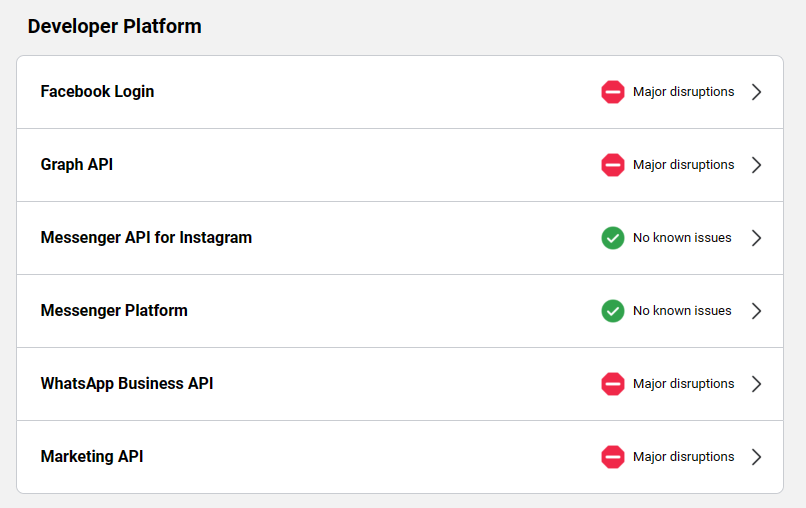The height and width of the screenshot is (508, 806).
Task: Open the Graph API service name
Action: pyautogui.click(x=76, y=165)
